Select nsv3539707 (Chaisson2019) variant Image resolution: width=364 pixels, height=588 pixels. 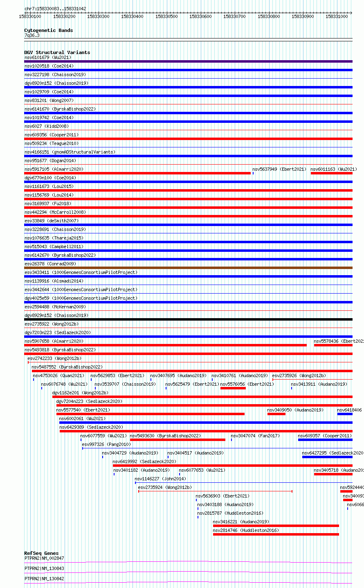coord(125,384)
